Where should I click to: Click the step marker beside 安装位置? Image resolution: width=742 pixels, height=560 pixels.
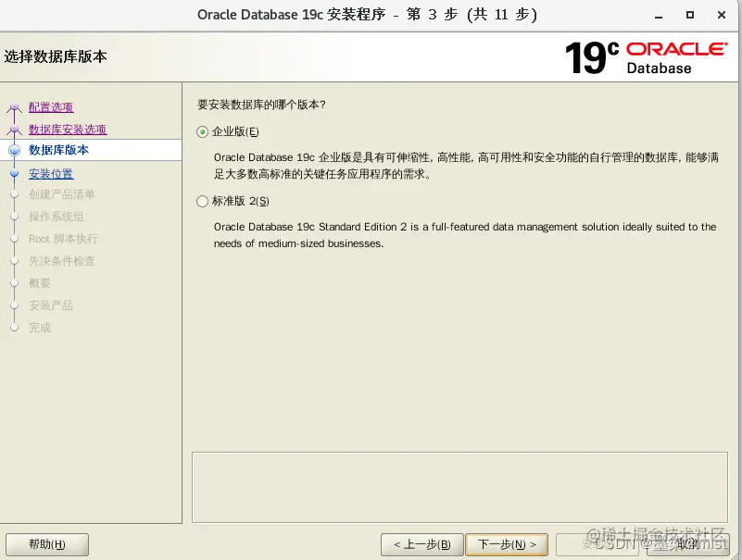pos(15,174)
